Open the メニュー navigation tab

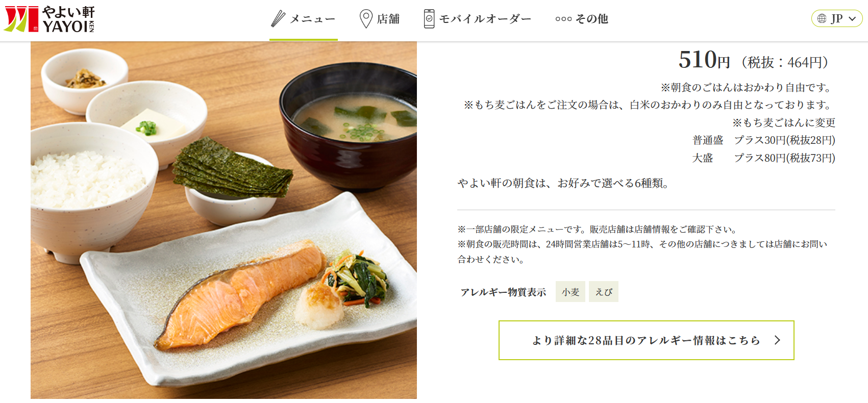point(304,19)
